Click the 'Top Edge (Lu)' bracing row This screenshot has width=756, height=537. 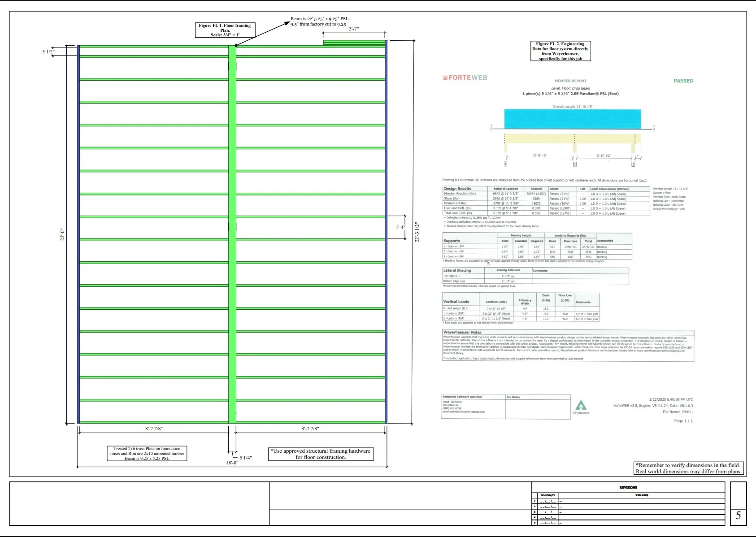[x=536, y=276]
